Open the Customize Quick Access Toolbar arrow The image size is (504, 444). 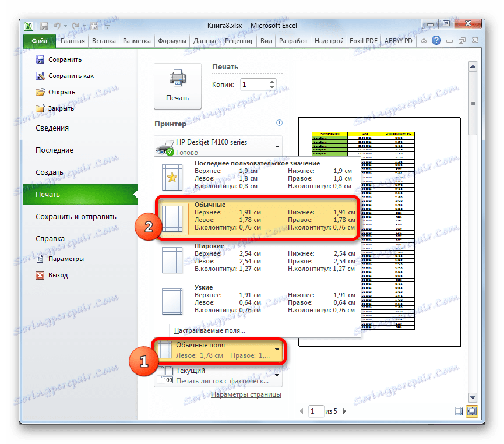[x=107, y=26]
